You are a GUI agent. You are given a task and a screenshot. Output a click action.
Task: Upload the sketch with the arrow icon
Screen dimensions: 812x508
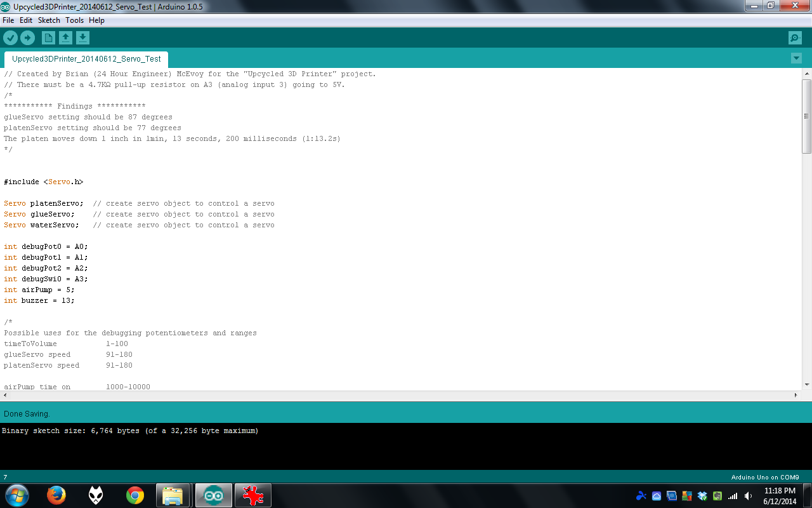click(x=27, y=38)
